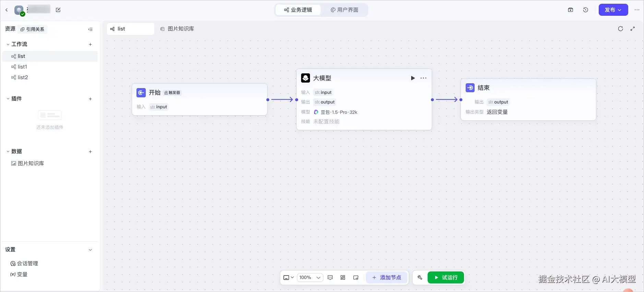Add a new workflow with the plus
The height and width of the screenshot is (292, 644).
click(x=91, y=44)
